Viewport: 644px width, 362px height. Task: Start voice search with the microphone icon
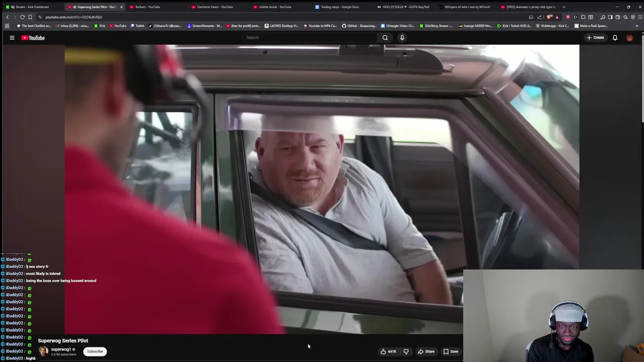click(x=402, y=38)
